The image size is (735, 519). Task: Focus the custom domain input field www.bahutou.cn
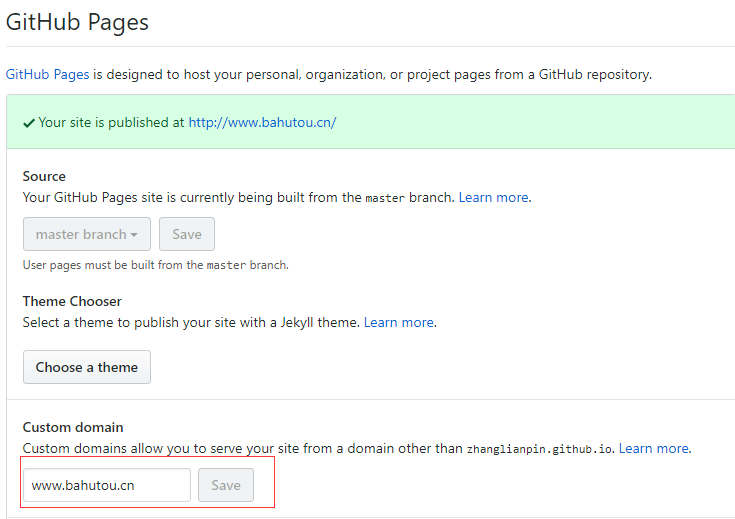pyautogui.click(x=107, y=485)
